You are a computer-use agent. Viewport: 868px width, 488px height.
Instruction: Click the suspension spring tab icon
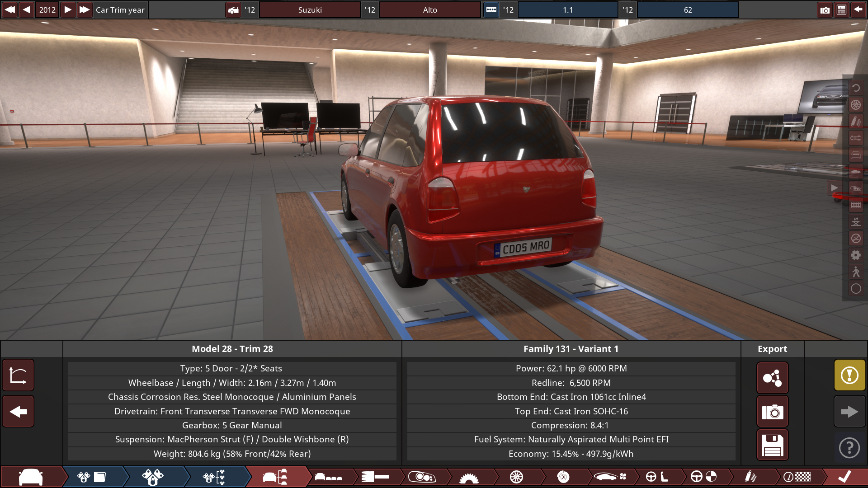(750, 477)
